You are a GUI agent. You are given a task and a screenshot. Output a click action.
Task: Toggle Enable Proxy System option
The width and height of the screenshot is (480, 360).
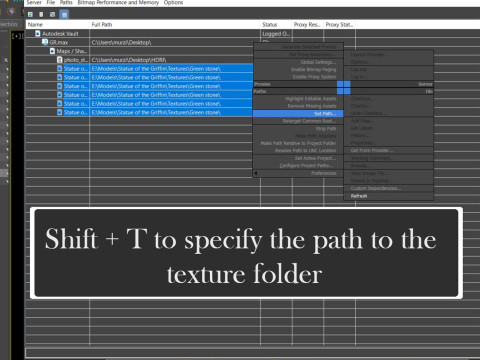pyautogui.click(x=314, y=77)
